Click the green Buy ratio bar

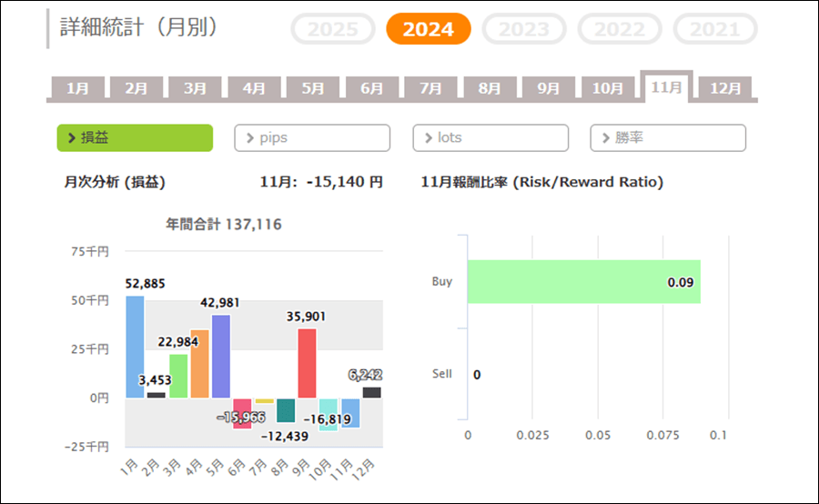(x=583, y=282)
